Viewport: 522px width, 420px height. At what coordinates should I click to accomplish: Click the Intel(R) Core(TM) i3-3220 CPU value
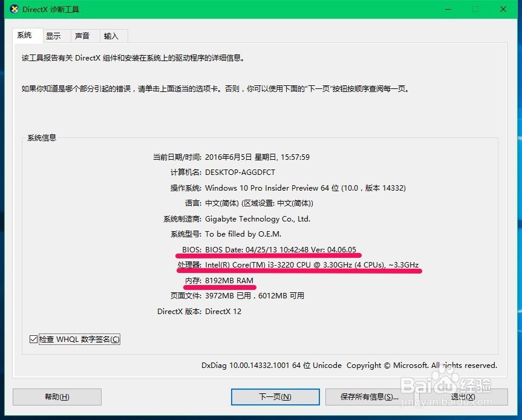[312, 265]
